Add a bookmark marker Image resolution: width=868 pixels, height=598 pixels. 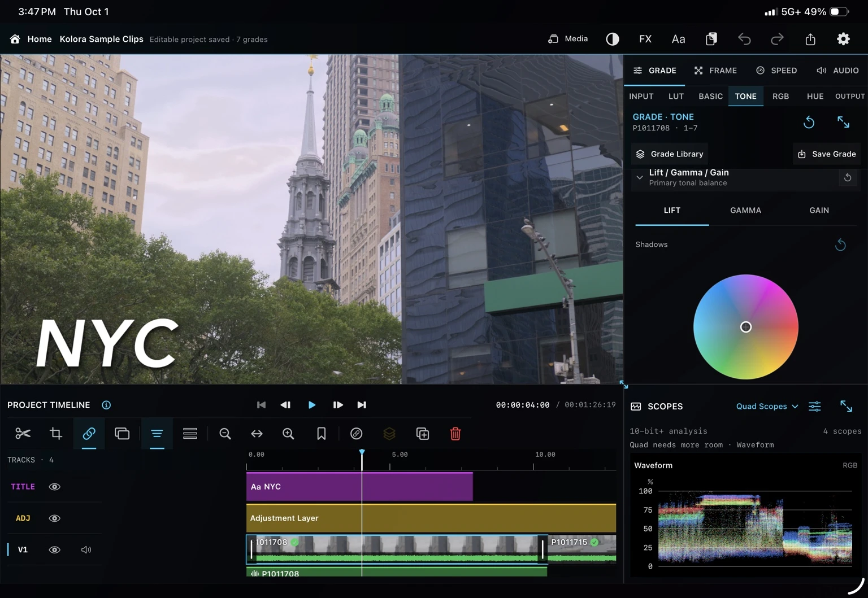click(x=321, y=434)
